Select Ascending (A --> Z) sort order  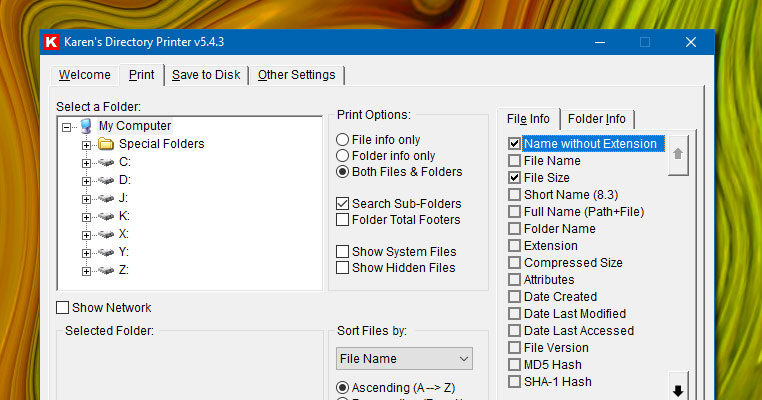click(343, 388)
